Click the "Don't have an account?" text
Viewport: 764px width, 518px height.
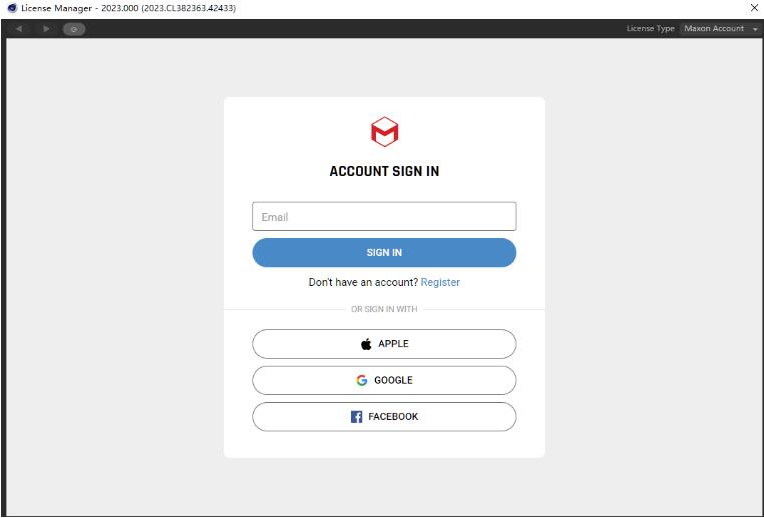point(363,282)
